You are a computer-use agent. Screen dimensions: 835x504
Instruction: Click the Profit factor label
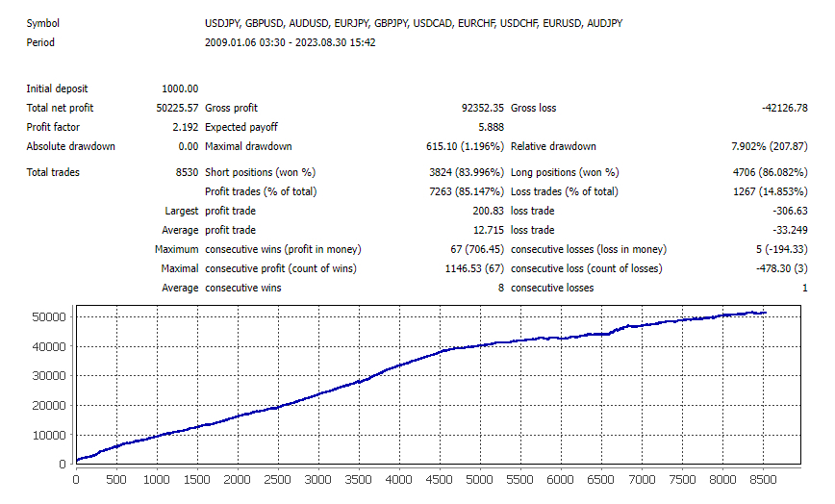[x=53, y=127]
